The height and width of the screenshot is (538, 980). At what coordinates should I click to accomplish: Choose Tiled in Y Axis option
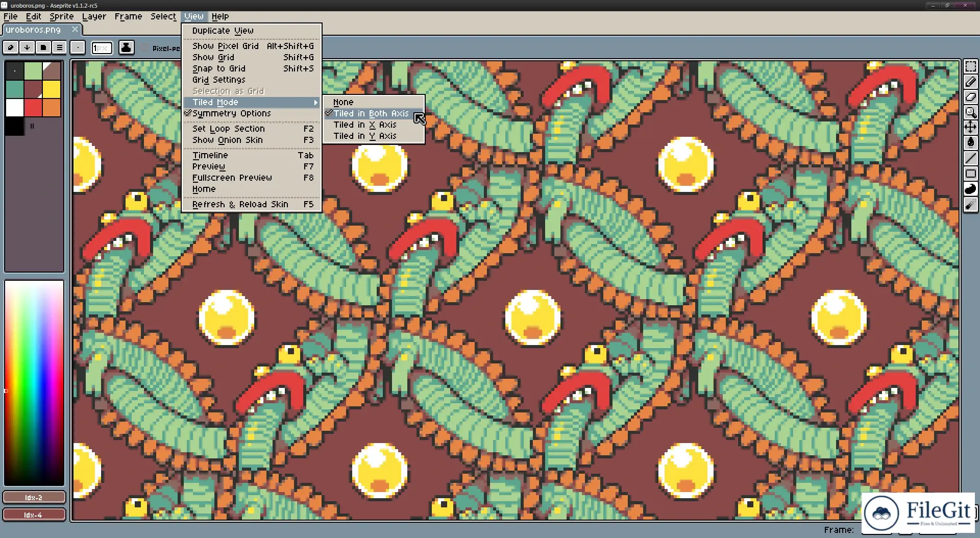[x=374, y=136]
